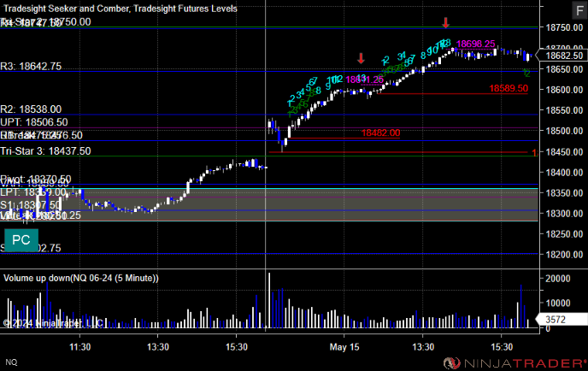Screen dimensions: 588x371
Task: Click the NQ instrument label
Action: [x=11, y=362]
